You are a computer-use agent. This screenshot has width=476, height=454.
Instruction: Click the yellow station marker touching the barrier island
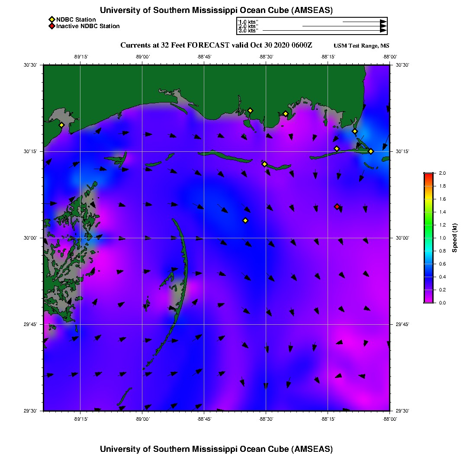click(265, 164)
